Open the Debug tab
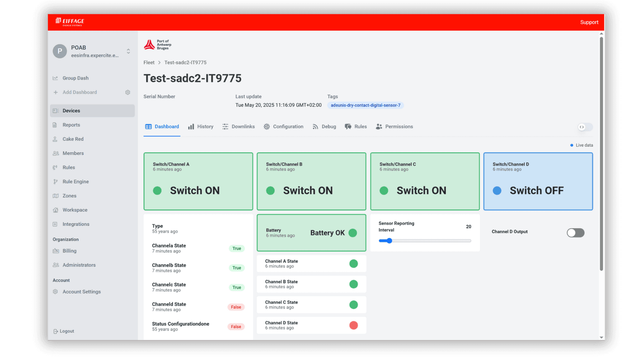The image size is (644, 362). coord(324,127)
